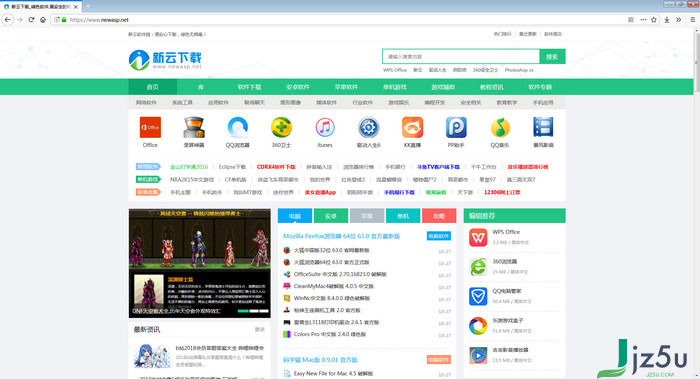The height and width of the screenshot is (379, 700).
Task: Click the website search input field
Action: (461, 57)
